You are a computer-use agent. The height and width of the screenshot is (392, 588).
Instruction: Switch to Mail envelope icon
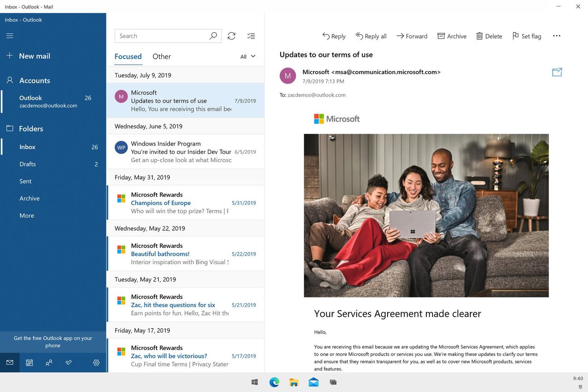(10, 363)
